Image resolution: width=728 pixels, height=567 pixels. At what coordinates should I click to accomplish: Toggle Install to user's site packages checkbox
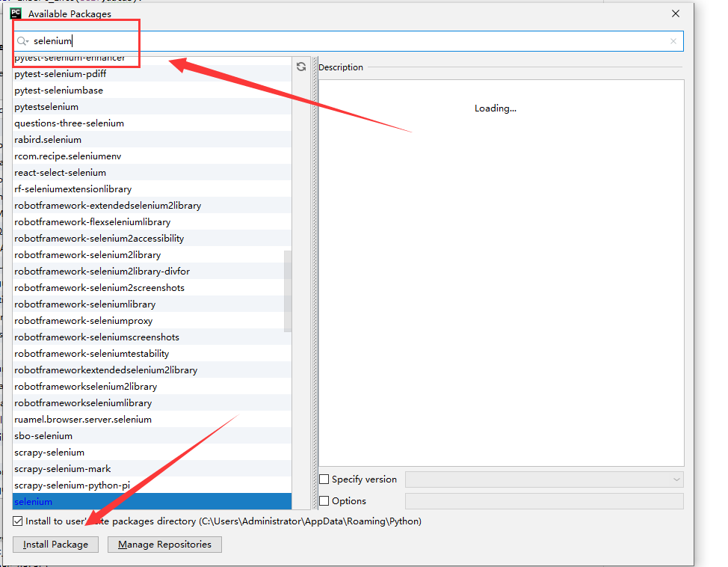(x=18, y=521)
